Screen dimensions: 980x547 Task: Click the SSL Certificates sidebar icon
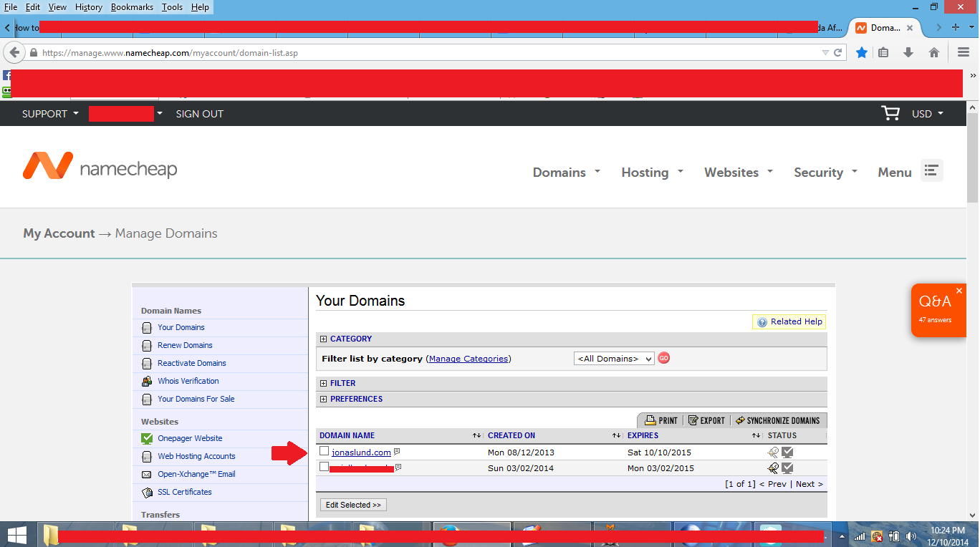coord(147,492)
